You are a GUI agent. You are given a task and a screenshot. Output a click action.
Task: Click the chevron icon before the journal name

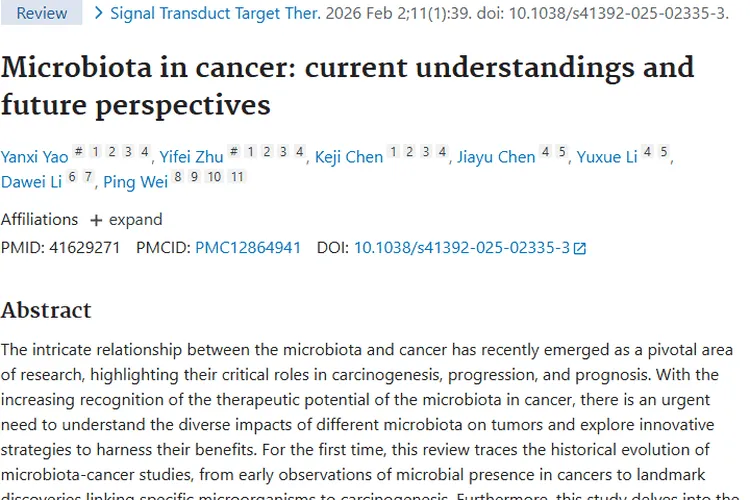tap(98, 14)
